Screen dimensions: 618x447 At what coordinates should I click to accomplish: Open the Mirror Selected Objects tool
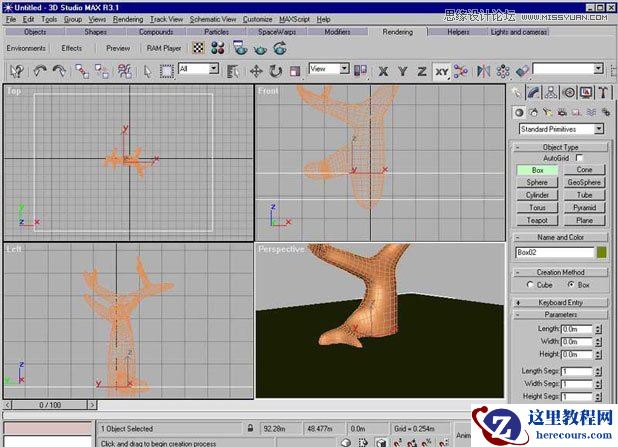[x=483, y=71]
